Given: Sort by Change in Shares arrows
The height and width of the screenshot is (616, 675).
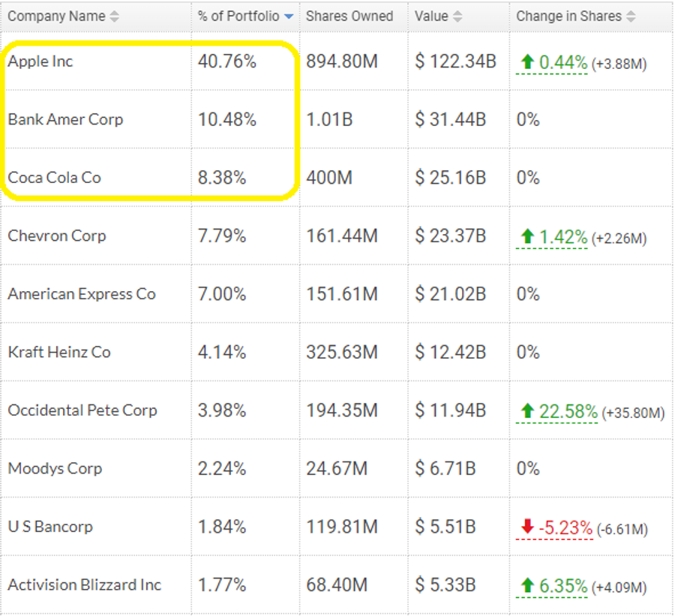Looking at the screenshot, I should (x=631, y=17).
